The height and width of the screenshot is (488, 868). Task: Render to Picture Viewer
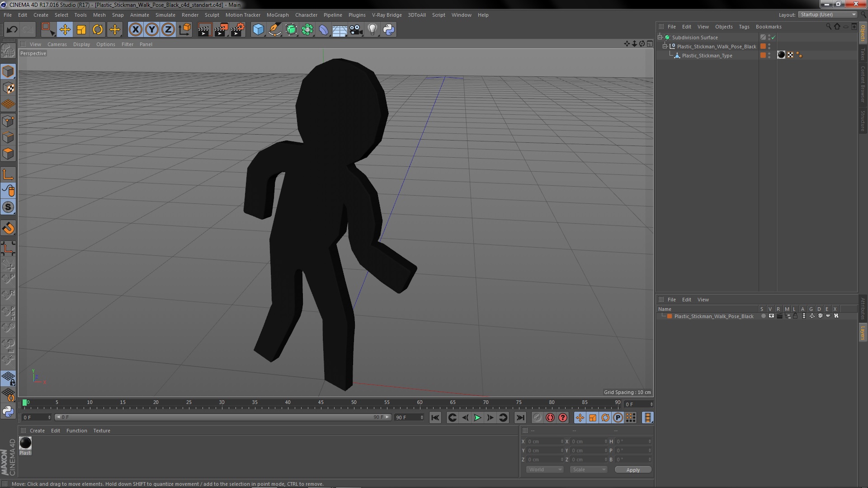point(221,30)
